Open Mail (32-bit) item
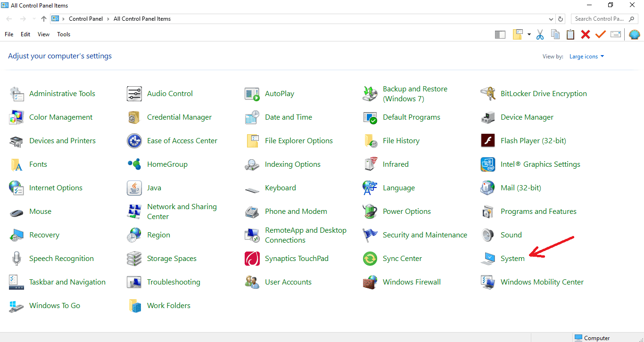Viewport: 644px width, 342px height. pyautogui.click(x=511, y=188)
